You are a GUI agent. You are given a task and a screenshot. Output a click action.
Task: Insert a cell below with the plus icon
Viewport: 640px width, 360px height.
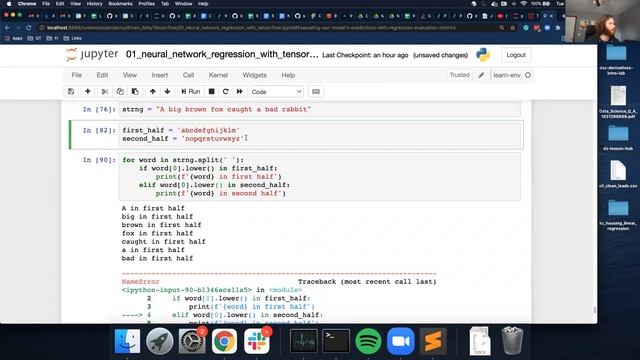click(87, 91)
